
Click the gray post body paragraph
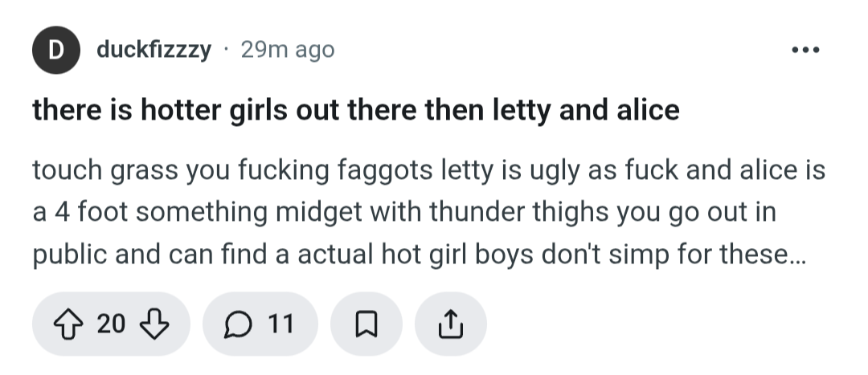tap(418, 214)
